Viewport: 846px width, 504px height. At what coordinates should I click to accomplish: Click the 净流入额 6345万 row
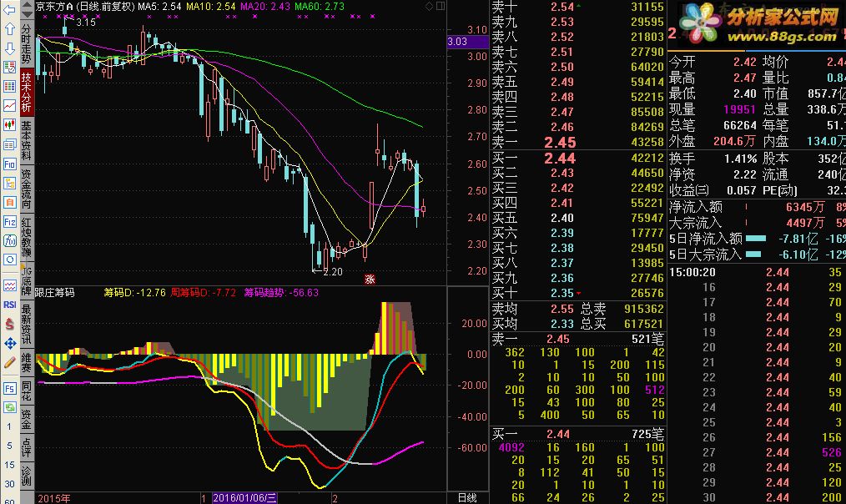(757, 207)
